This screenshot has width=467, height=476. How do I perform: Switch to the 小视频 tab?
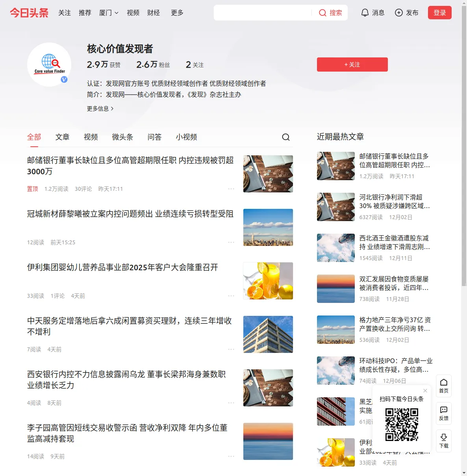click(187, 137)
